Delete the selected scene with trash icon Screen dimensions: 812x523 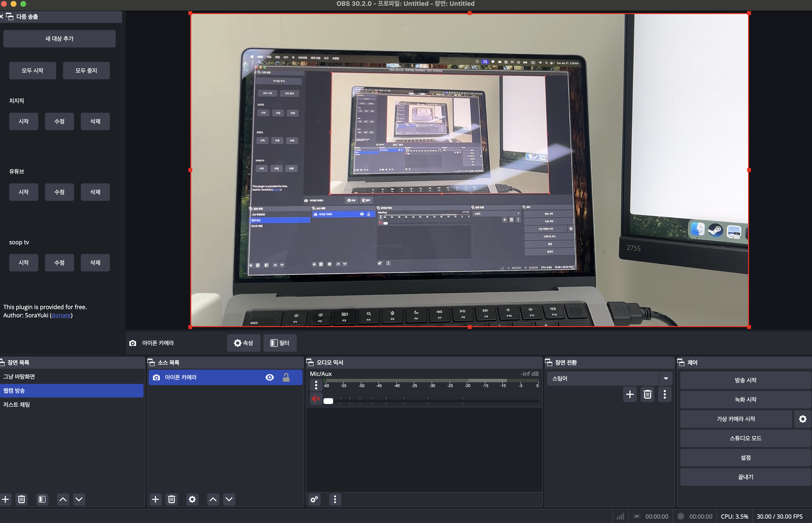click(x=21, y=499)
